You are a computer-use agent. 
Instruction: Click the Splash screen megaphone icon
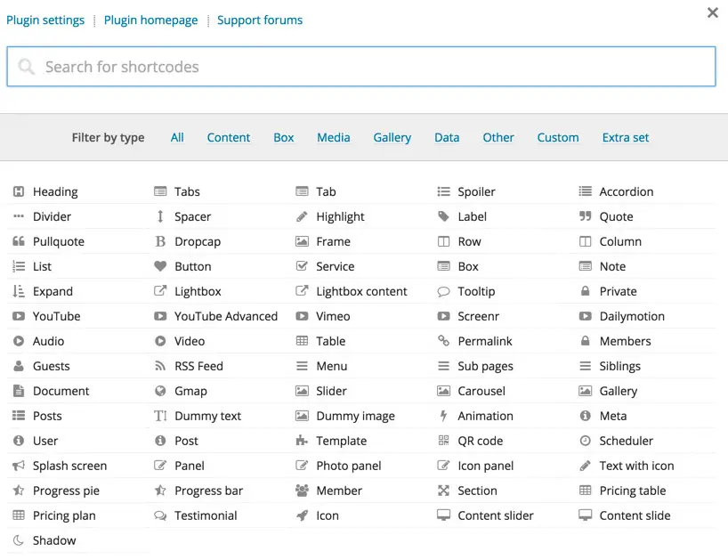coord(19,466)
